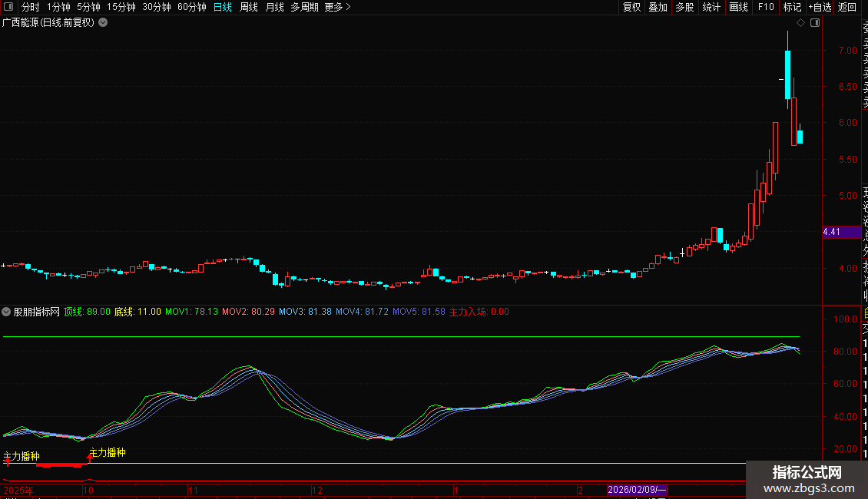Image resolution: width=868 pixels, height=499 pixels.
Task: Open 统计 statistics
Action: [711, 7]
